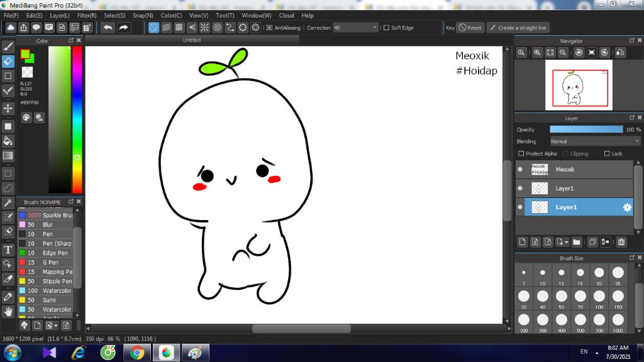Open the File menu

pos(11,16)
